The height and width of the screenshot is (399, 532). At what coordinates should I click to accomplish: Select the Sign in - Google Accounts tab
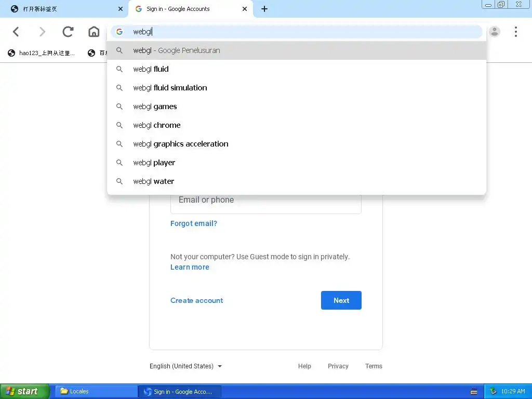(190, 9)
